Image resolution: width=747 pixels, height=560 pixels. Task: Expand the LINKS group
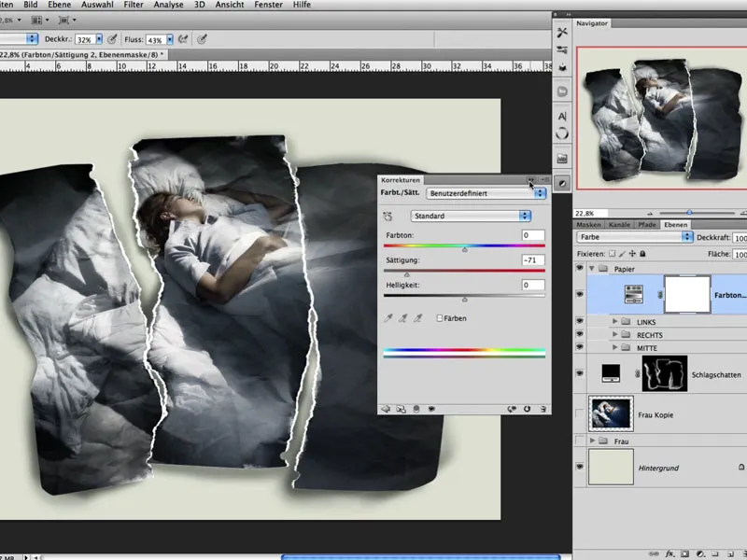click(x=614, y=321)
